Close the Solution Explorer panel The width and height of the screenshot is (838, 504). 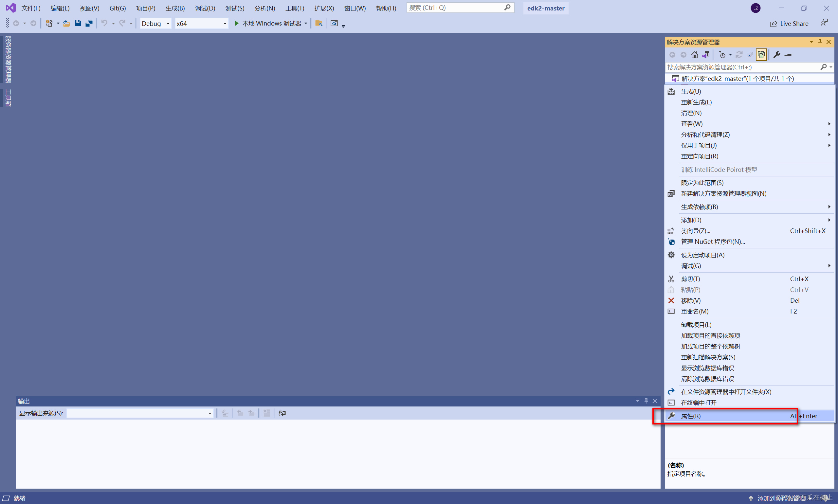[x=829, y=42]
